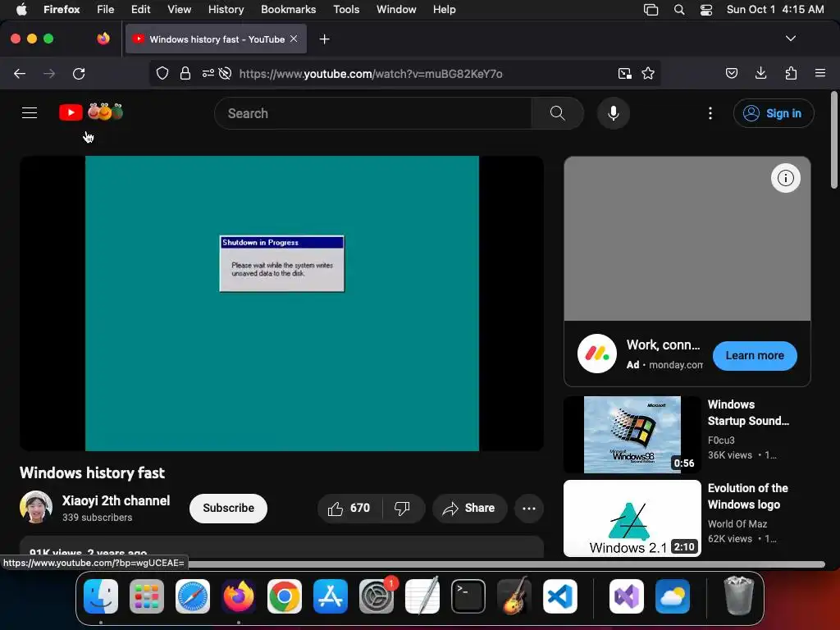Click the Share button

coord(469,508)
